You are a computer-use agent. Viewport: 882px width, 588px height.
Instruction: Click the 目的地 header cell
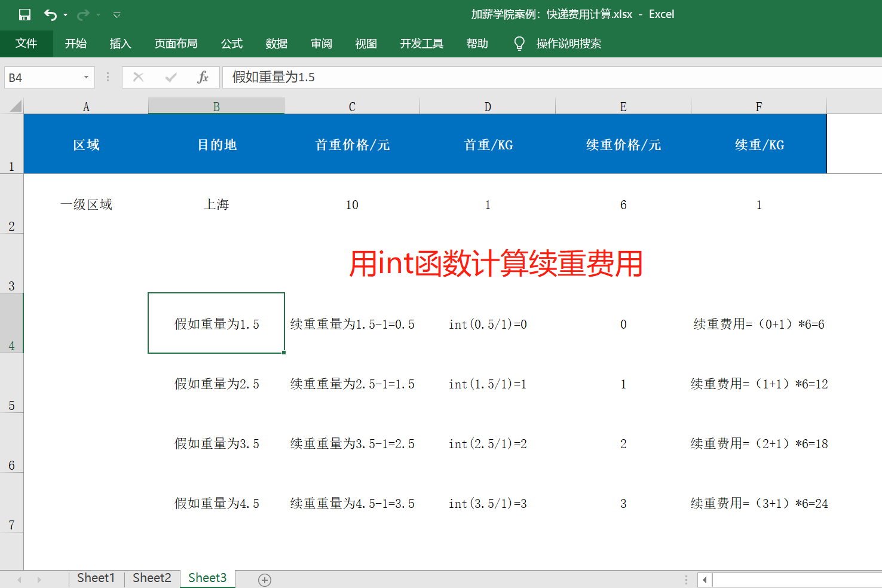pos(216,144)
